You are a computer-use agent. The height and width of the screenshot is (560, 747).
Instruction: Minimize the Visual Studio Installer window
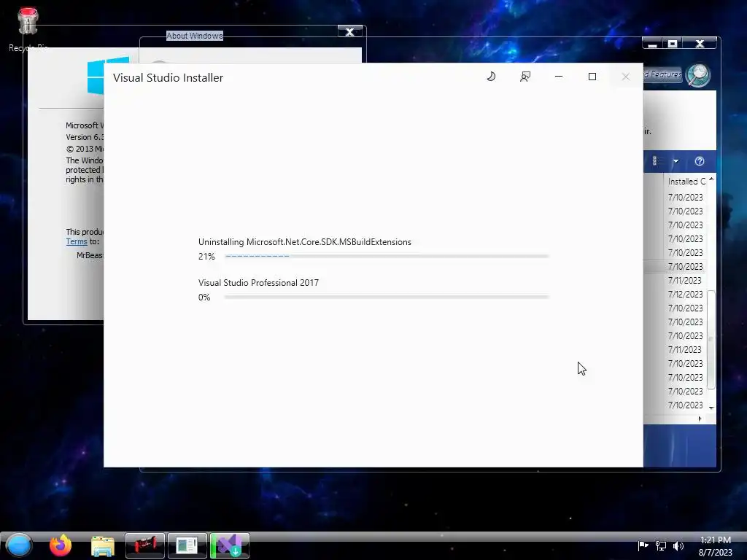[x=559, y=77]
